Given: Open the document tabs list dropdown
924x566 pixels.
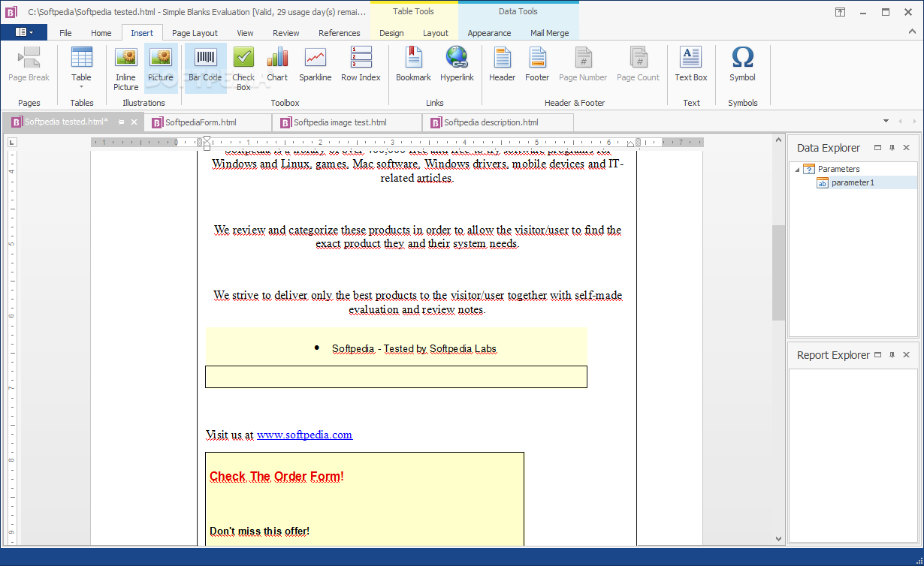Looking at the screenshot, I should pos(886,121).
